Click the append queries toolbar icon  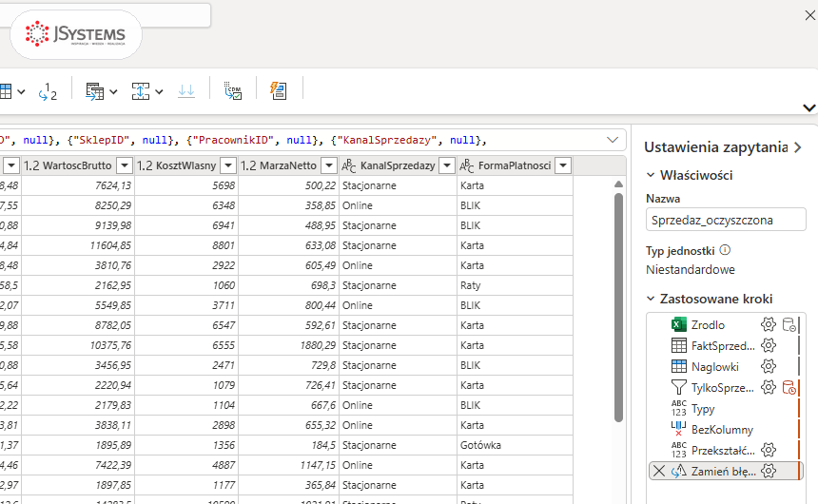coord(141,91)
